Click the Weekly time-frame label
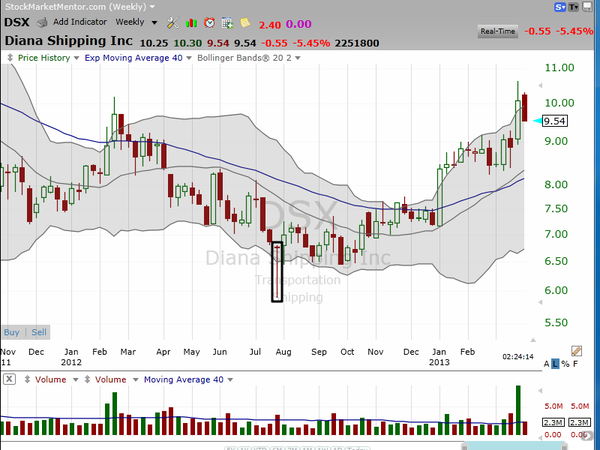The width and height of the screenshot is (600, 450). (x=130, y=22)
